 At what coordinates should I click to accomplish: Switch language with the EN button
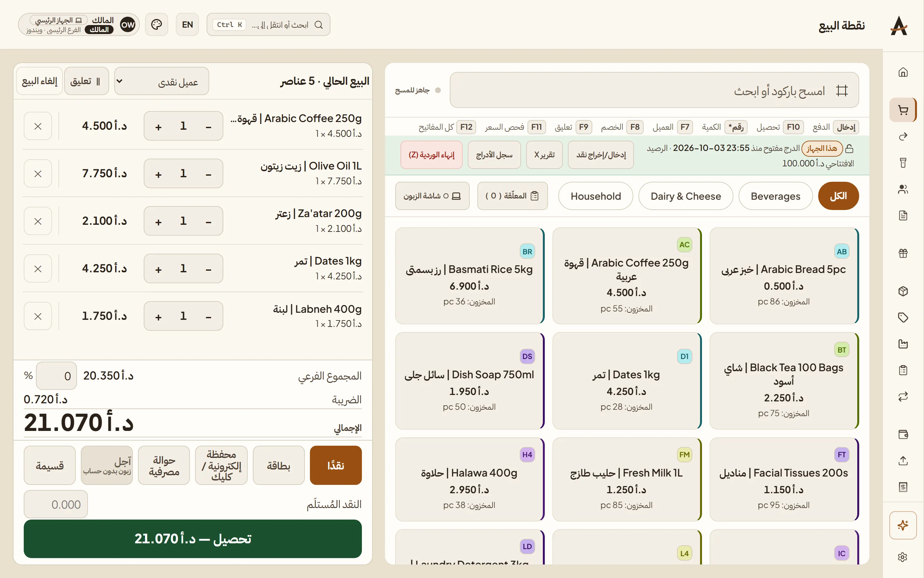tap(187, 24)
